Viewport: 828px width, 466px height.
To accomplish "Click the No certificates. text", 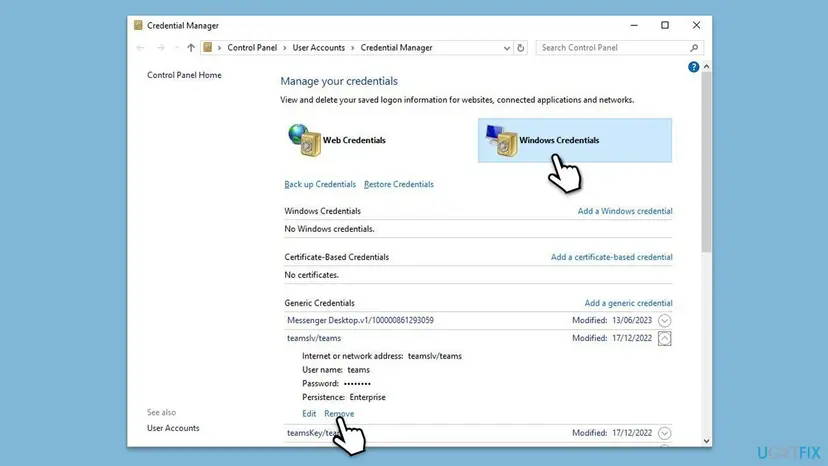I will [312, 275].
